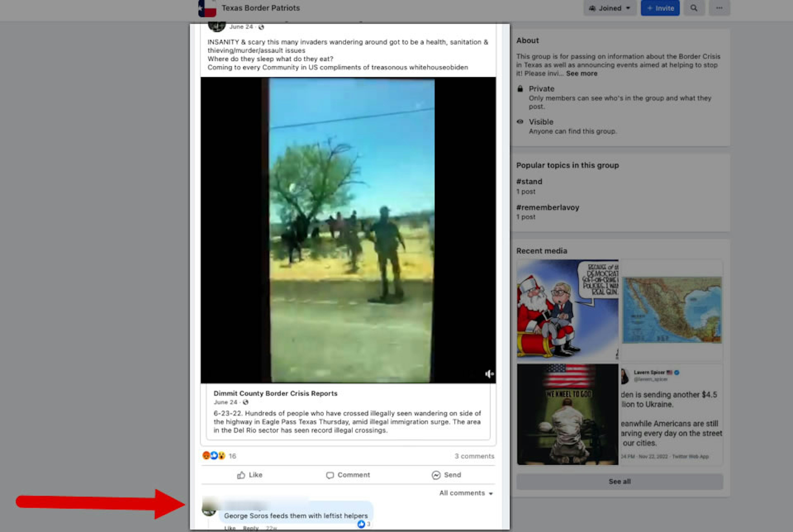The width and height of the screenshot is (793, 532).
Task: Show the 3 comments on the post
Action: tap(474, 456)
